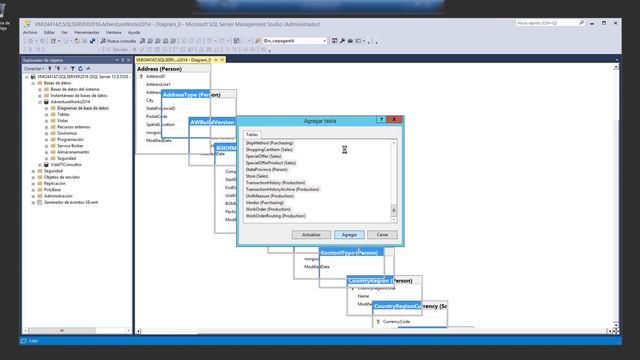
Task: Expand the Tablas folder node
Action: (x=47, y=114)
